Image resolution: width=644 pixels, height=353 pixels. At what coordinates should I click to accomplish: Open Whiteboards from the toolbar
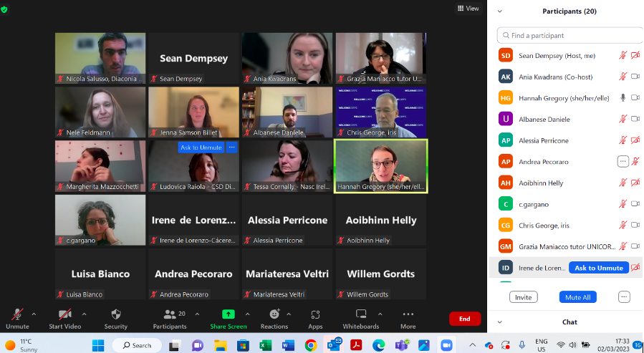(x=361, y=314)
